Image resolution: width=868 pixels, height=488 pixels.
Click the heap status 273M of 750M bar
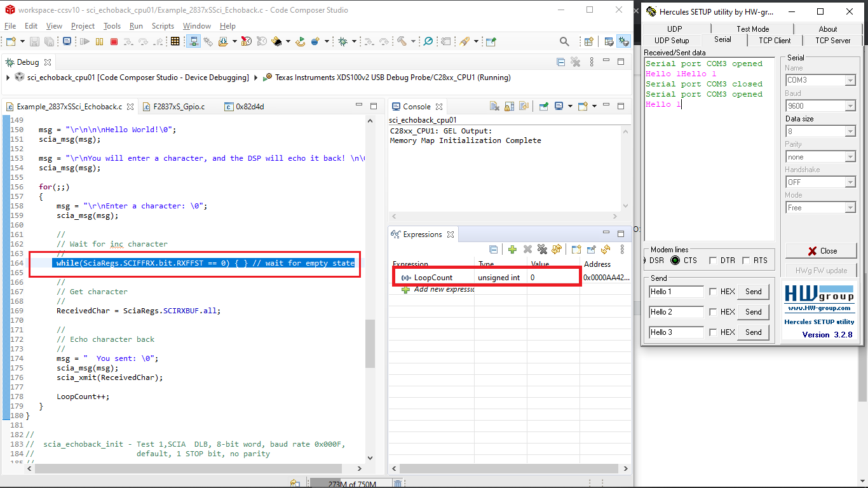tap(350, 484)
